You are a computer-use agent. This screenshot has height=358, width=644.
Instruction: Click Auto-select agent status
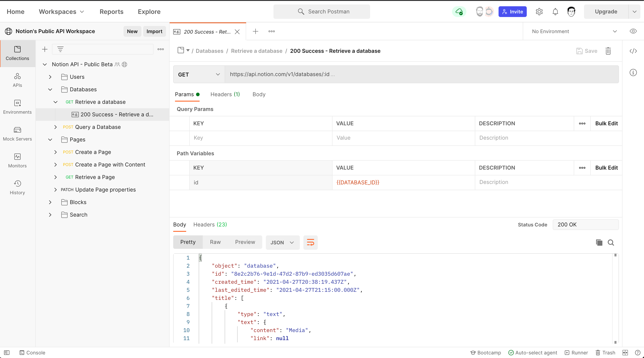[x=533, y=352]
